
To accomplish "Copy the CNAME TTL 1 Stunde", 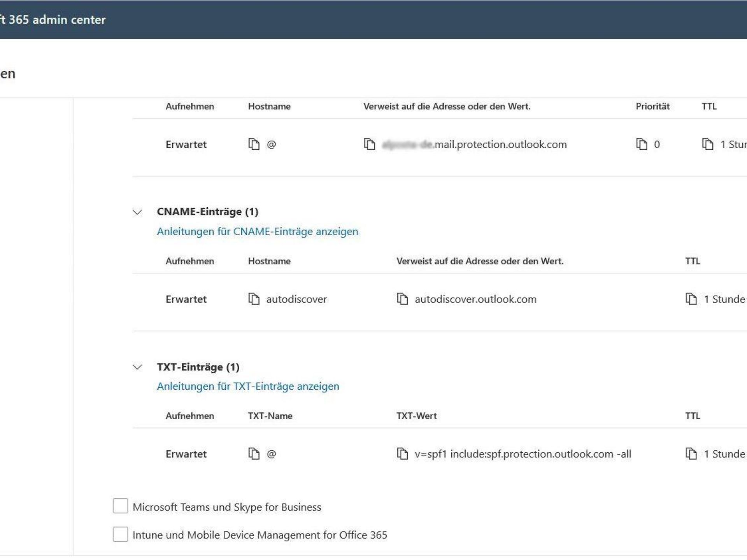I will pos(691,299).
